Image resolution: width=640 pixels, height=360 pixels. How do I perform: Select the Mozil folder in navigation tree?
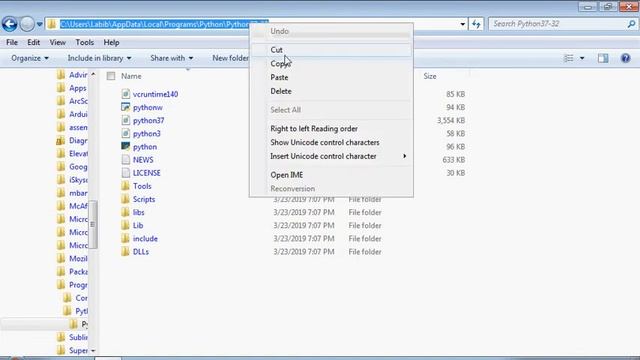click(72, 258)
